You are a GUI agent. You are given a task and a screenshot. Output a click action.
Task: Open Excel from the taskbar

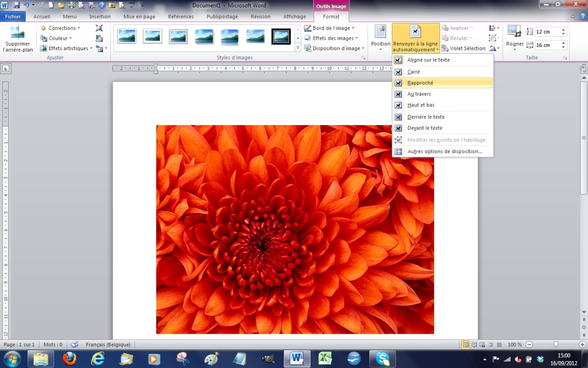[325, 359]
